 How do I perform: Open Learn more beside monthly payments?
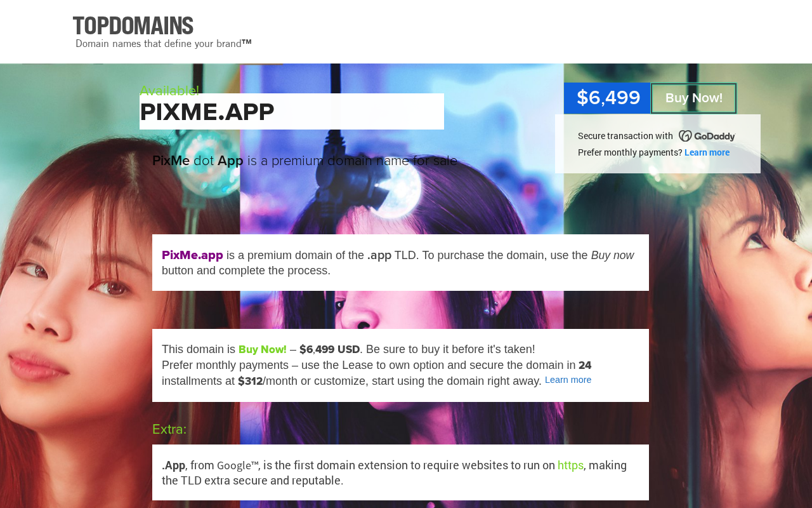pos(707,152)
